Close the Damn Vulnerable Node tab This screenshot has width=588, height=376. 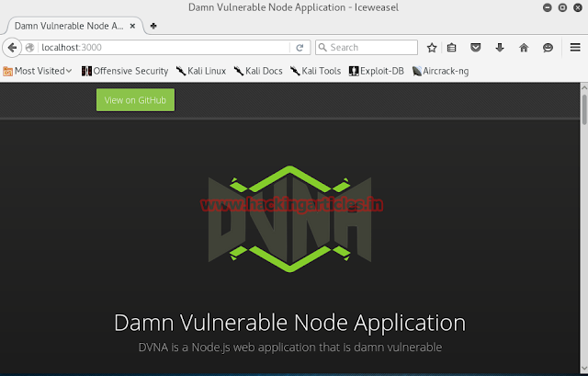132,26
